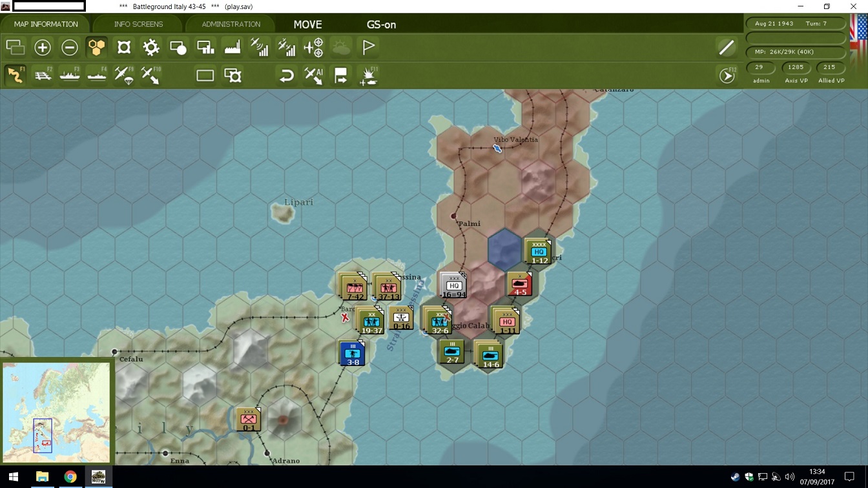Click the Europe minimap thumbnail
The width and height of the screenshot is (868, 488).
56,412
